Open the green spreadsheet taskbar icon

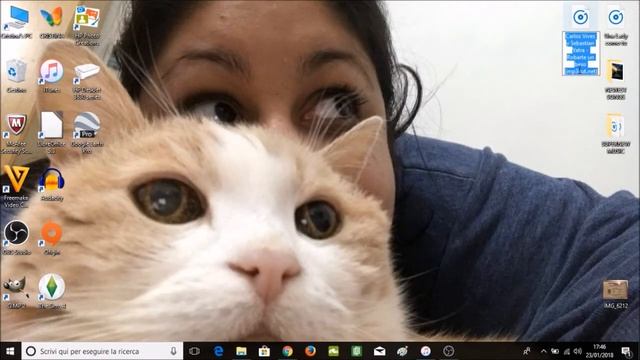[x=356, y=351]
